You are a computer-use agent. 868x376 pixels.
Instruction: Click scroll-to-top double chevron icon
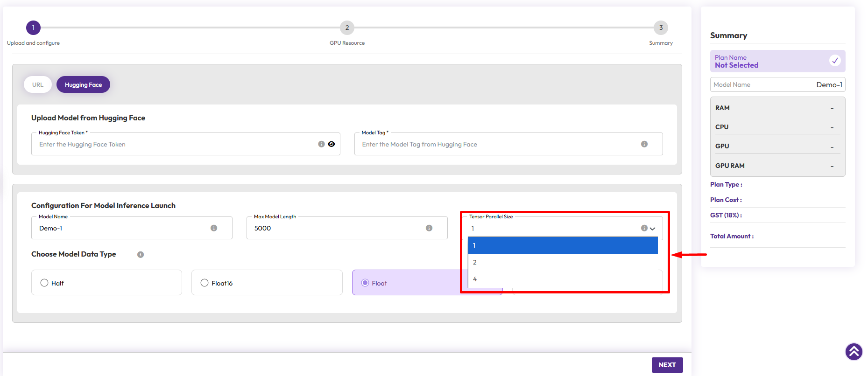pos(854,352)
